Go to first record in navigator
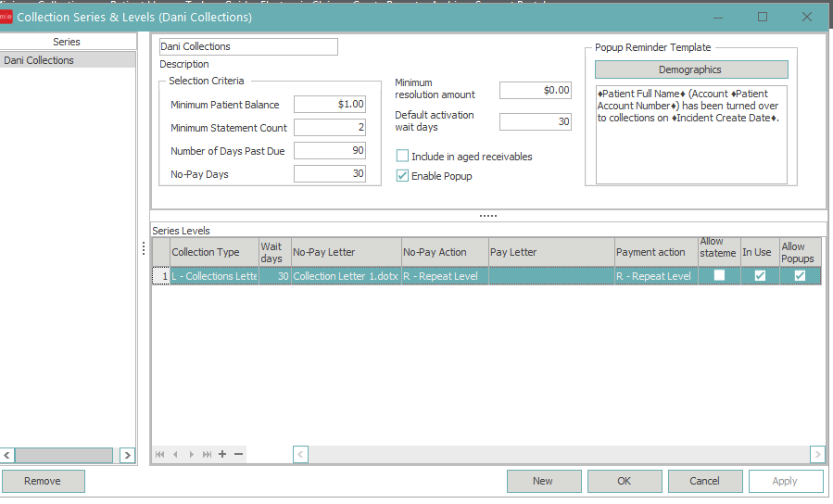The height and width of the screenshot is (504, 833). pyautogui.click(x=160, y=454)
